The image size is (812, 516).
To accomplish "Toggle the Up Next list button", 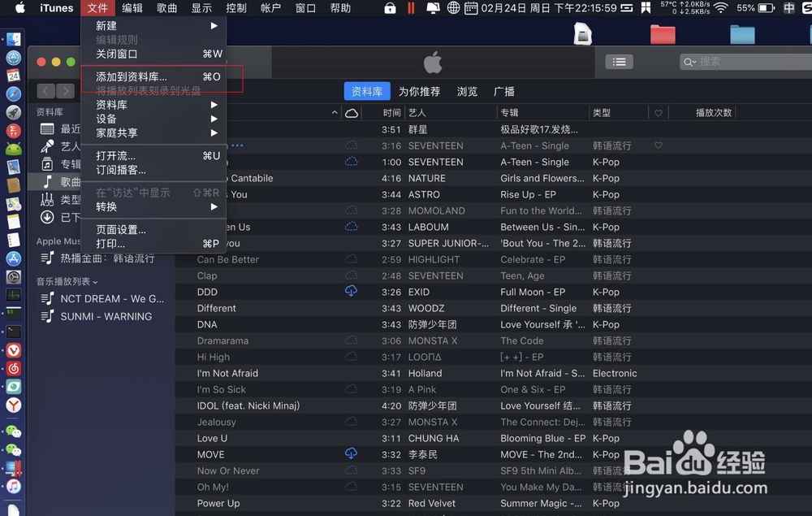I will click(x=619, y=63).
